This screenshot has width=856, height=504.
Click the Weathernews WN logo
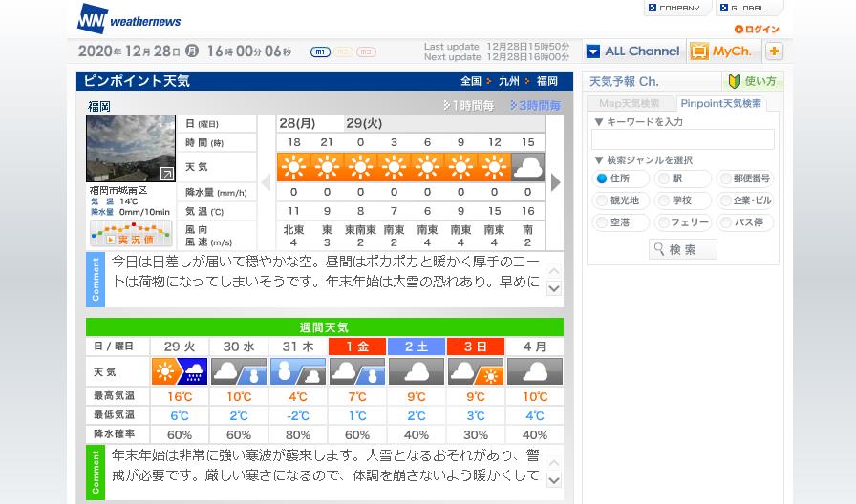point(129,18)
